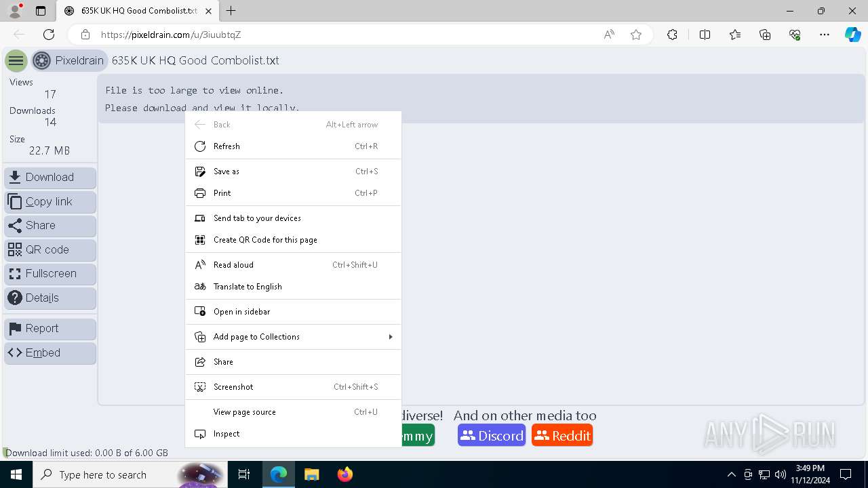Click the printer icon in context menu
The height and width of the screenshot is (488, 868).
200,193
